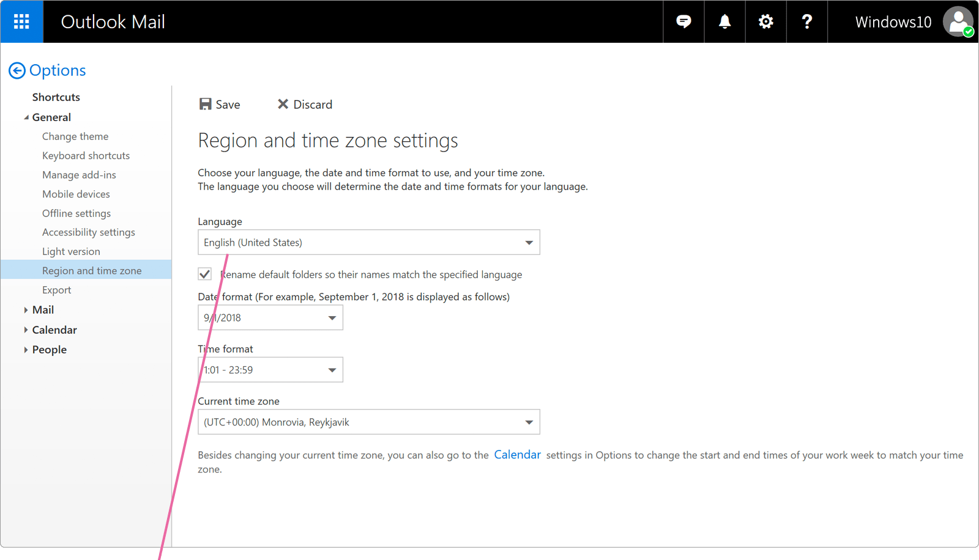
Task: Click the People section label
Action: (x=50, y=350)
